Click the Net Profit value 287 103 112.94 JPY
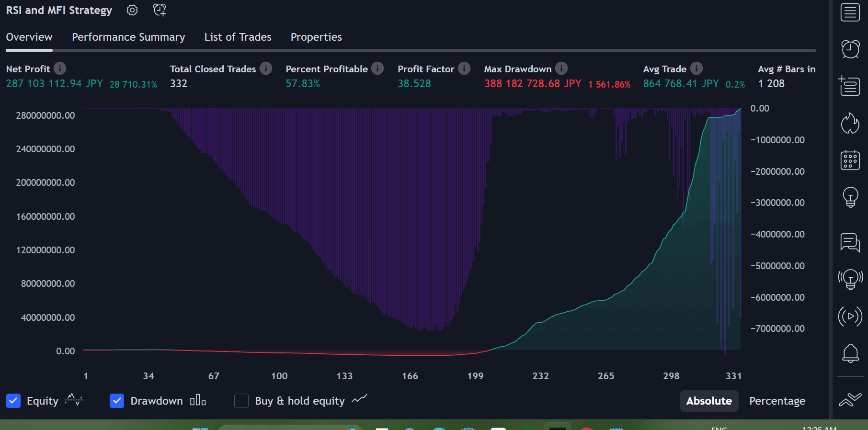 [54, 83]
